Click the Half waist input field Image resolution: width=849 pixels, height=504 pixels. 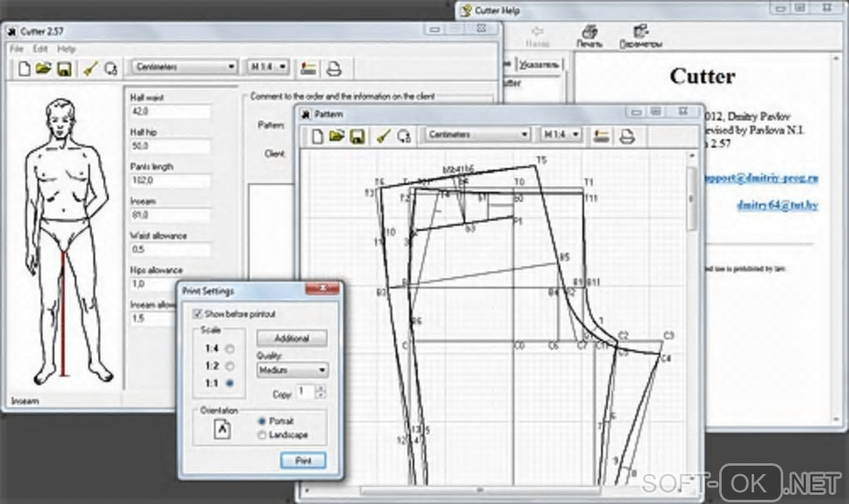[170, 111]
